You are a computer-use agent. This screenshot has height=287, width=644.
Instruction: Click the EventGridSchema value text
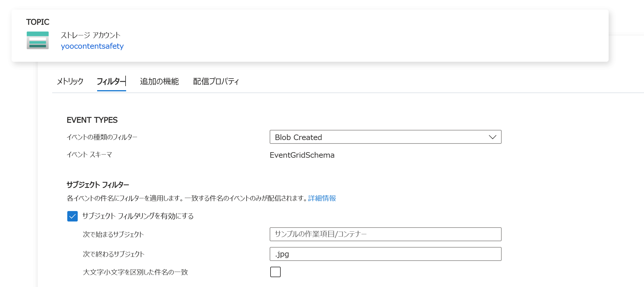pyautogui.click(x=302, y=155)
